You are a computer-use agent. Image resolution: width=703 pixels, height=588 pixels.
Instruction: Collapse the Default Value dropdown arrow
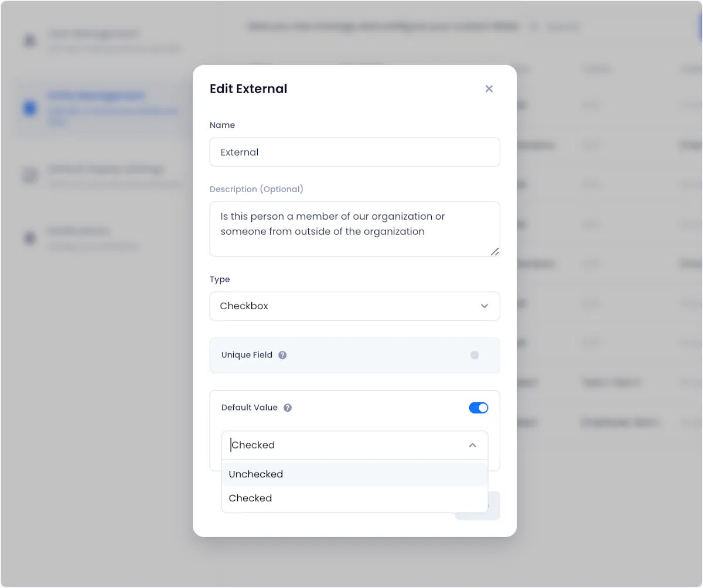(472, 445)
